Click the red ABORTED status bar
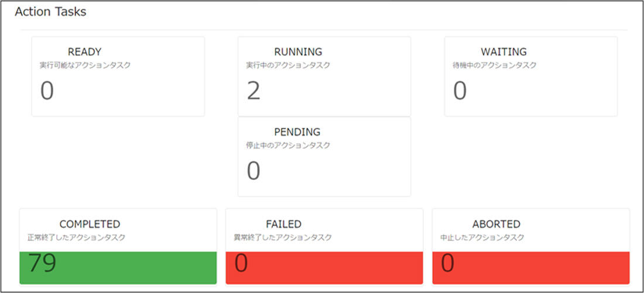644x293 pixels. [530, 268]
